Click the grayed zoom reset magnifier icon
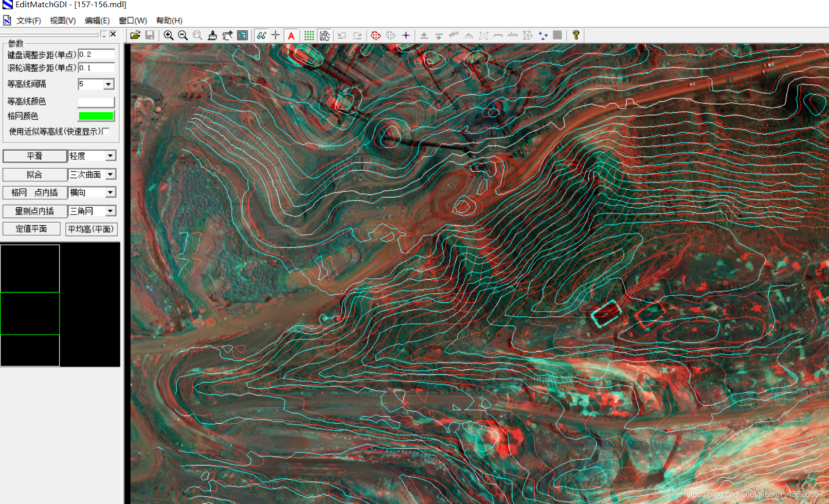 197,35
